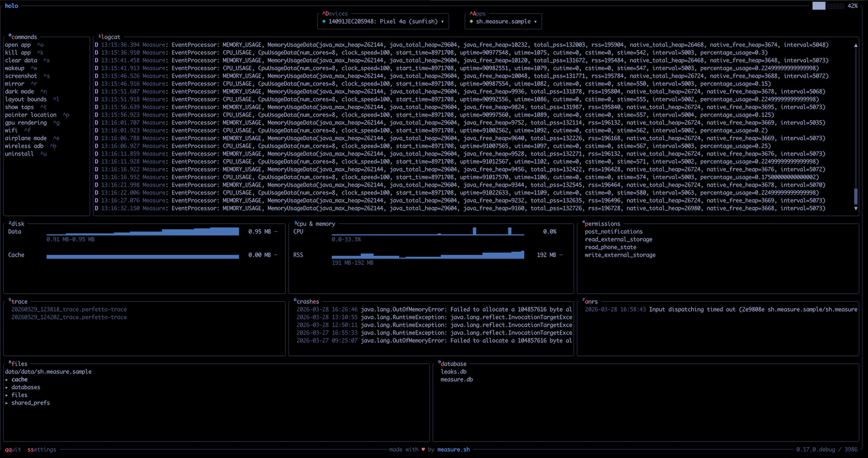Screen dimensions: 868x458
Task: Run the 'open app' command
Action: click(24, 45)
